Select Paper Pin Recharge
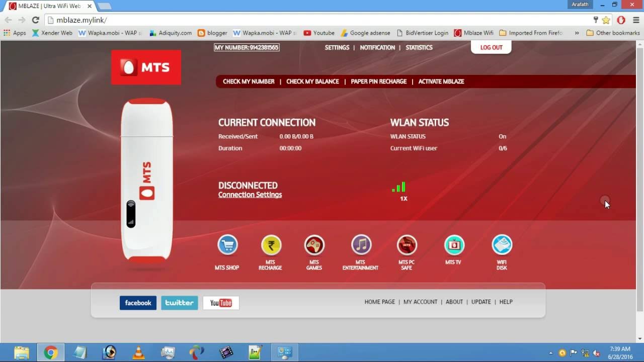This screenshot has width=644, height=362. [x=379, y=81]
